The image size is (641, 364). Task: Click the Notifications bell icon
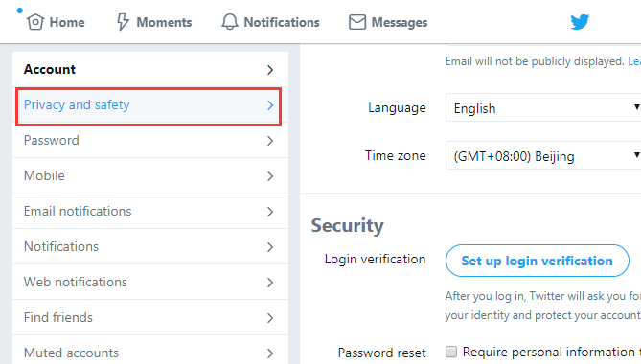click(230, 22)
